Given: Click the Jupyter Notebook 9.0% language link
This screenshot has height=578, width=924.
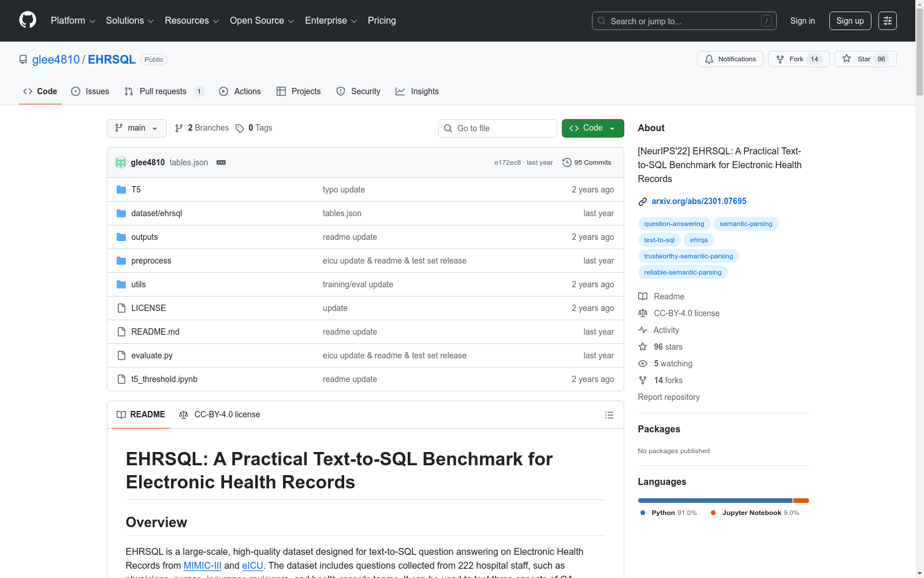Looking at the screenshot, I should tap(755, 513).
